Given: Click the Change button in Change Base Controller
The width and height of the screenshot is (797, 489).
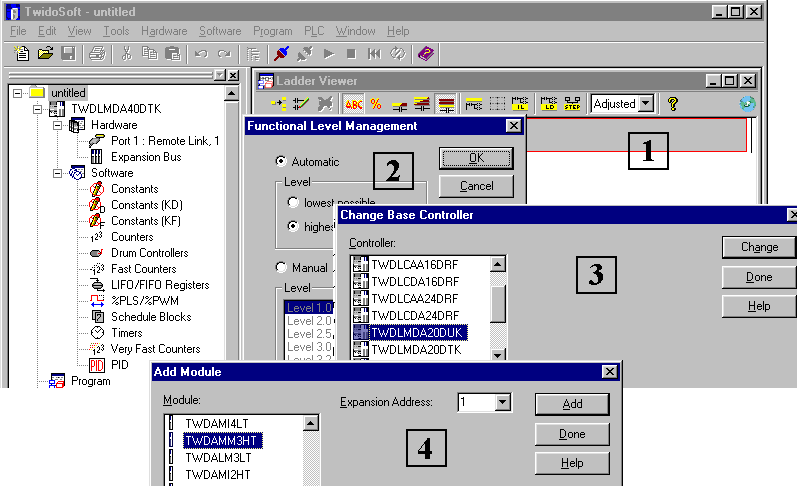Looking at the screenshot, I should (x=759, y=247).
